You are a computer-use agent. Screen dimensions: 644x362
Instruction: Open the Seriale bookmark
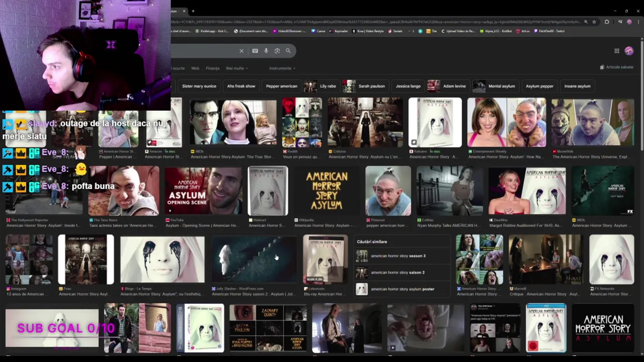[x=395, y=31]
